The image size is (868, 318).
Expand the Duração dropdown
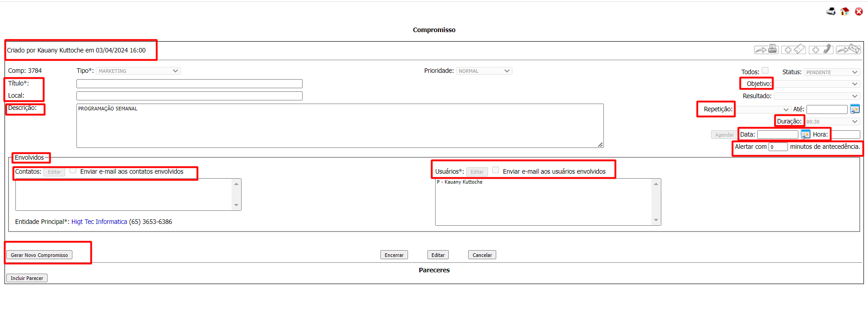pyautogui.click(x=831, y=122)
